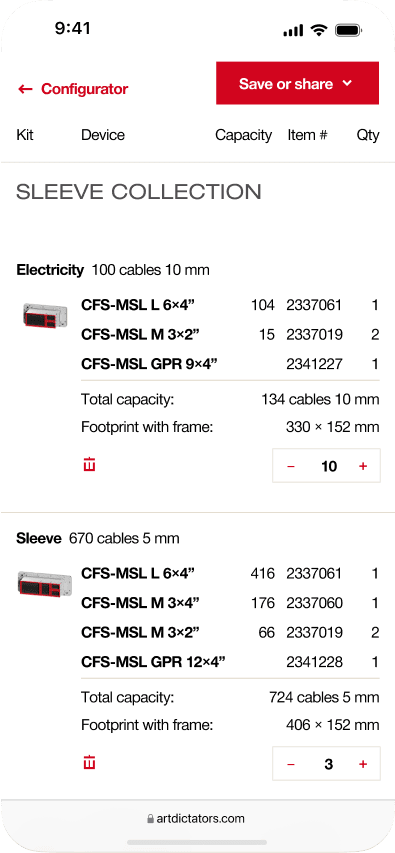This screenshot has height=853, width=395.
Task: Open the Electricity kit product thumbnail
Action: click(45, 316)
